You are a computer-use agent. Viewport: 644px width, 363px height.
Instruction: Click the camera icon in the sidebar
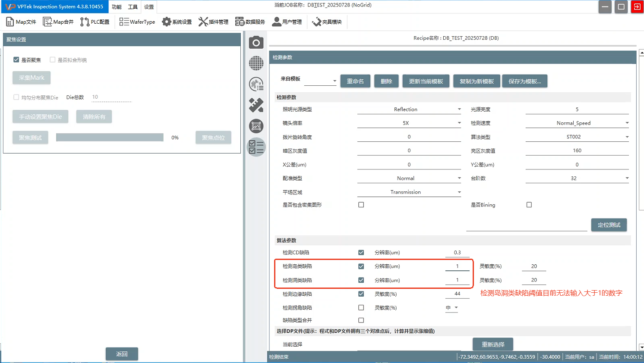click(256, 43)
